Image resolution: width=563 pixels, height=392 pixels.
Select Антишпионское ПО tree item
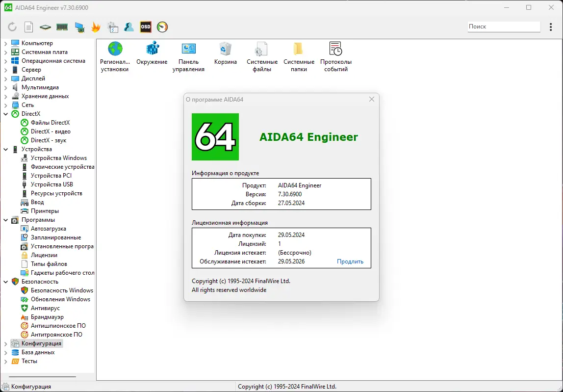58,326
